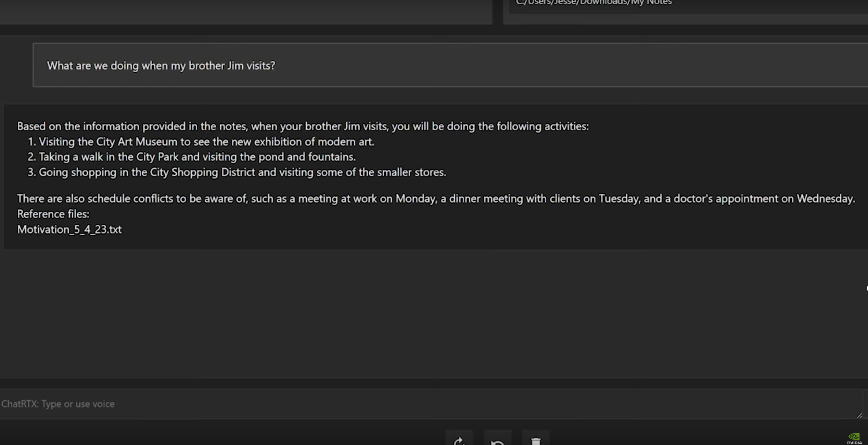868x445 pixels.
Task: Click the 'Reference files:' label
Action: (x=53, y=214)
